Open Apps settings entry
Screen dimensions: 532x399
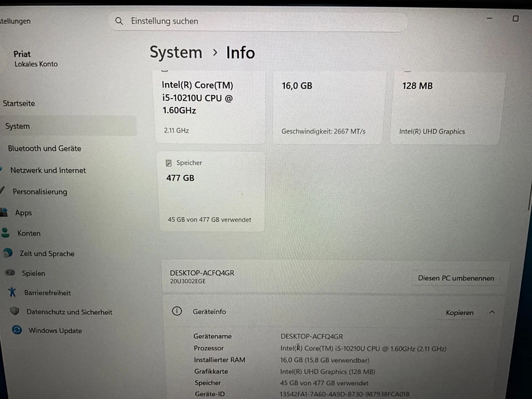coord(23,213)
